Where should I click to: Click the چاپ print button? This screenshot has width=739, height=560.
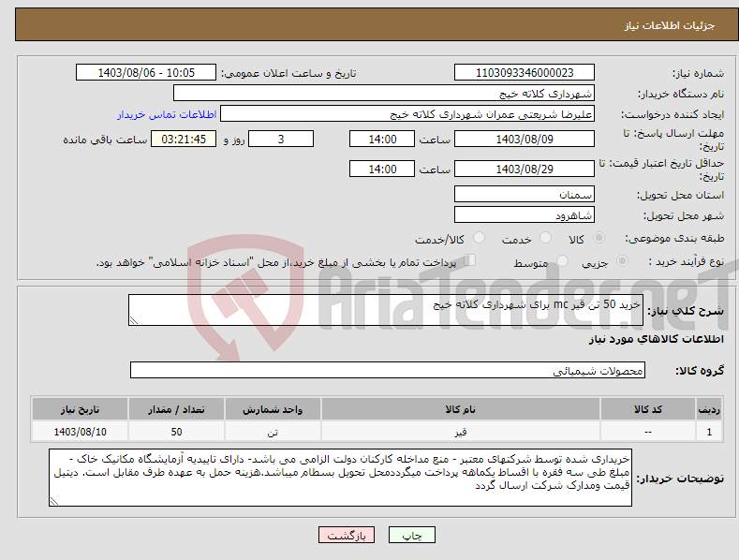(x=412, y=535)
